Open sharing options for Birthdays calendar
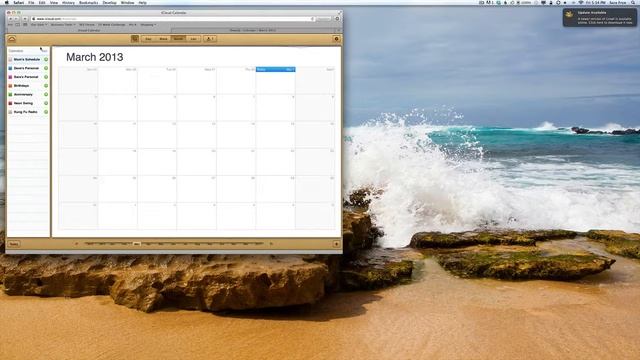Image resolution: width=640 pixels, height=360 pixels. [x=46, y=86]
